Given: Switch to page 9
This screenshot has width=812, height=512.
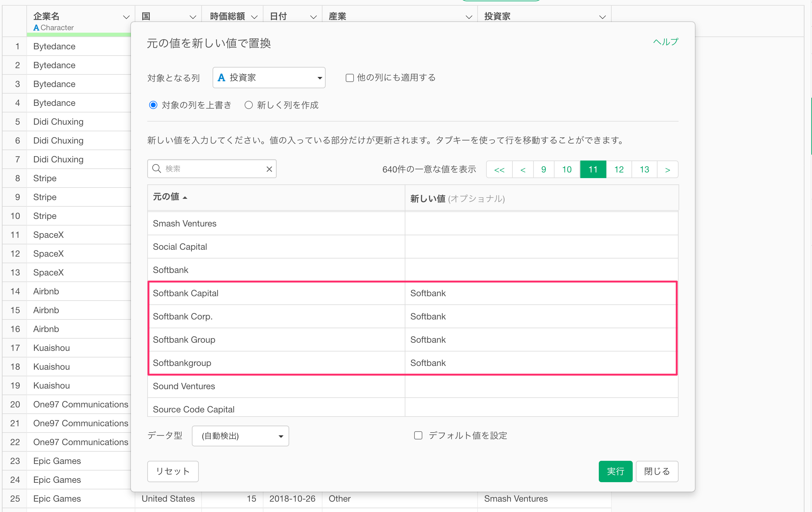Looking at the screenshot, I should (x=544, y=169).
